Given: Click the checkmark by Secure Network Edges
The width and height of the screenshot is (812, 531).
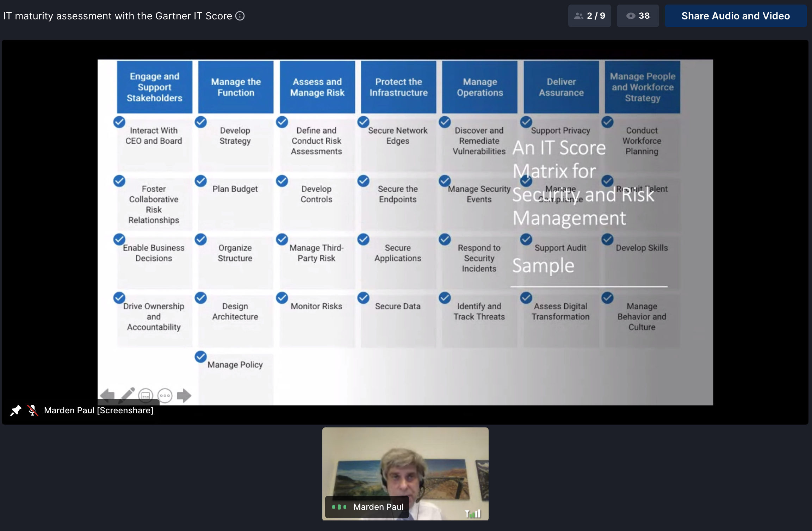Looking at the screenshot, I should pos(363,122).
